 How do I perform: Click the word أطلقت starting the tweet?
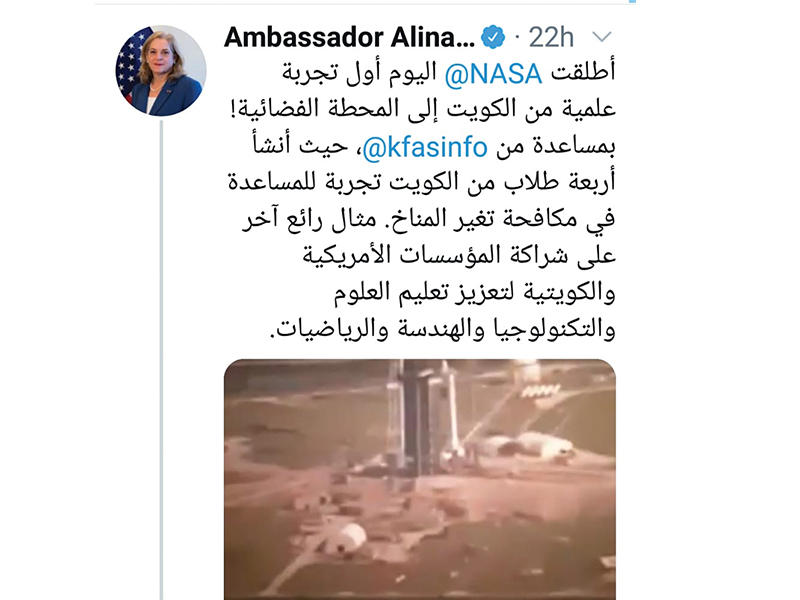point(583,72)
